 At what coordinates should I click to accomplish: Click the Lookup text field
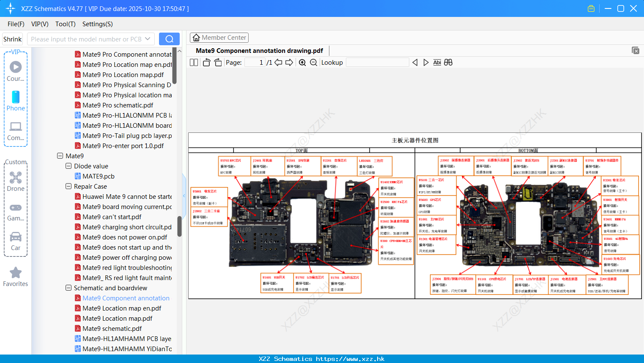(x=377, y=62)
